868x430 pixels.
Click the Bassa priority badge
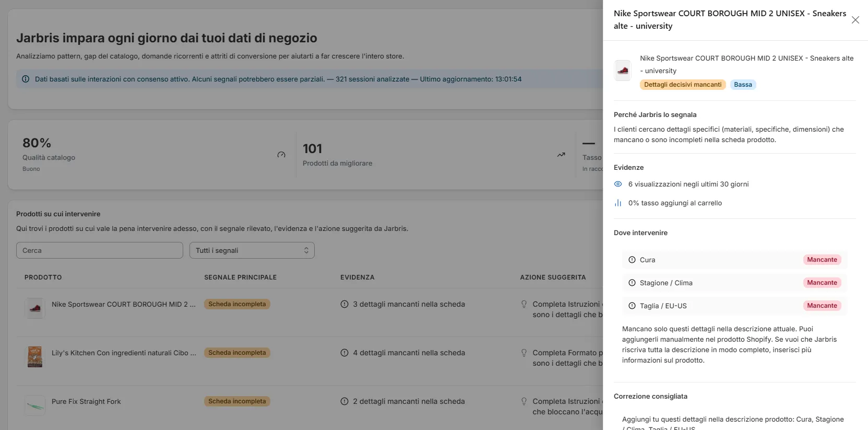[743, 85]
